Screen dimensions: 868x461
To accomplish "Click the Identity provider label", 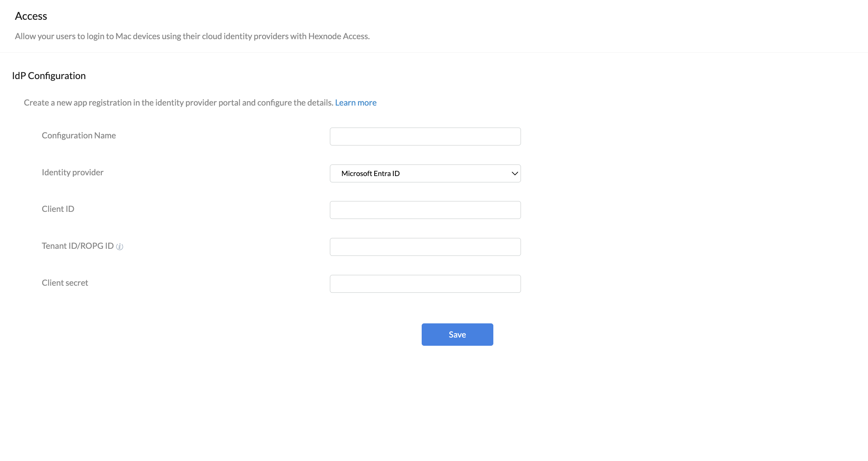I will (72, 172).
